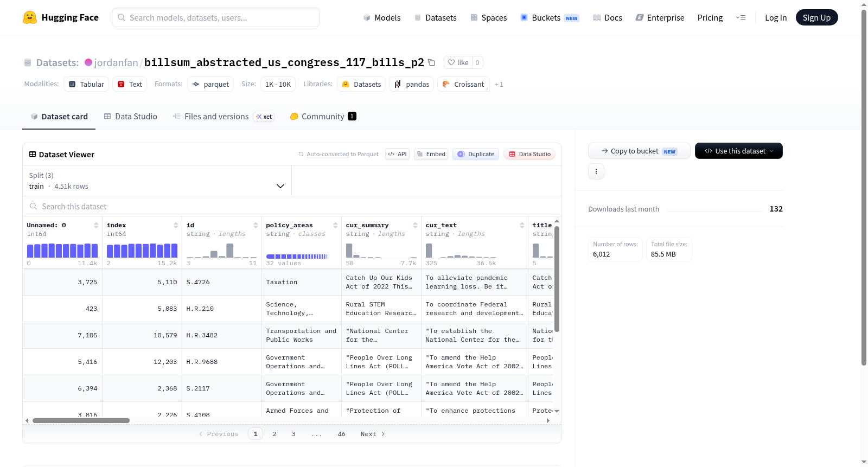
Task: Click Copy to bucket button
Action: click(639, 151)
